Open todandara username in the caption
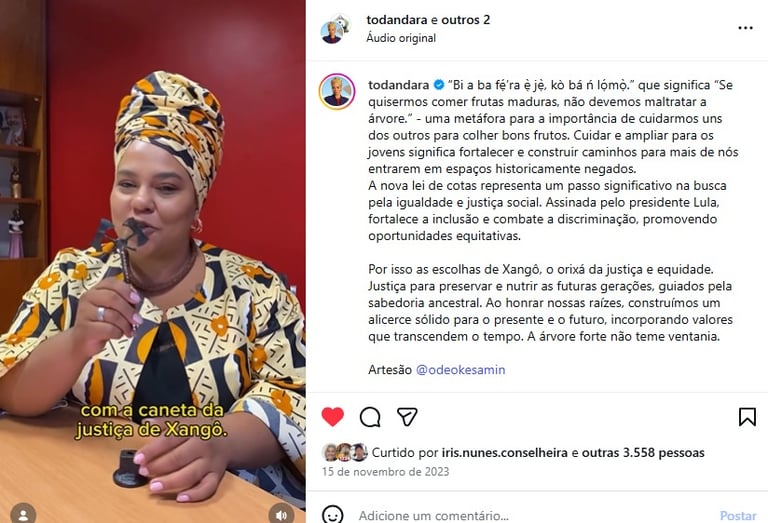 [398, 85]
